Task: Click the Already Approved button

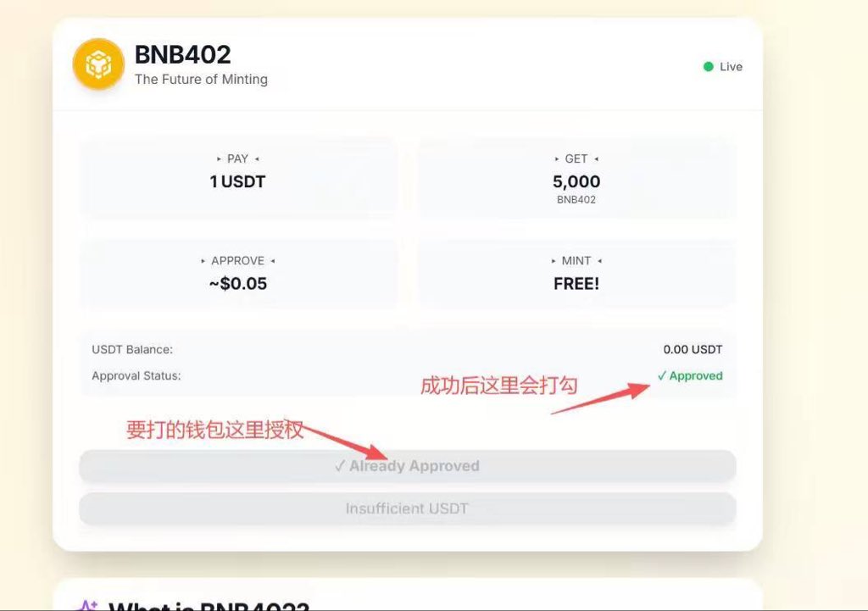Action: pyautogui.click(x=408, y=466)
